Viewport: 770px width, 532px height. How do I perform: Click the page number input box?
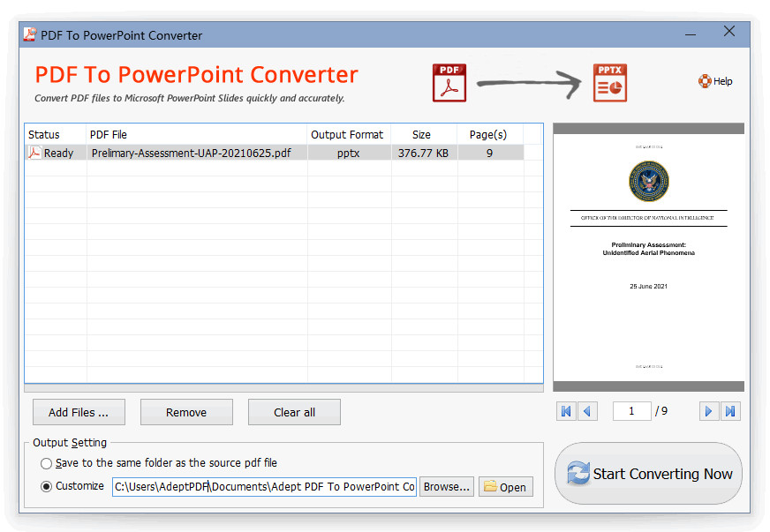click(631, 411)
